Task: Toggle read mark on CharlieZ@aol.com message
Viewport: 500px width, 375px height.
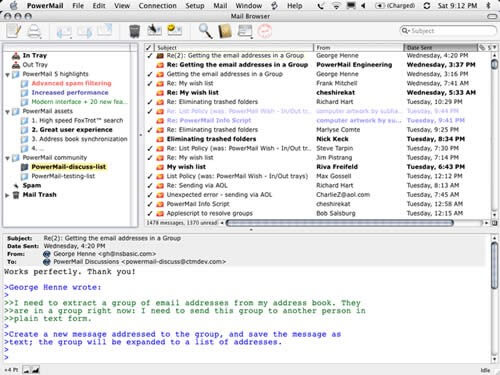Action: point(150,195)
